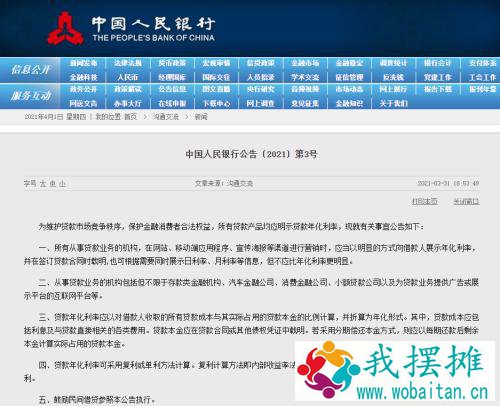The height and width of the screenshot is (406, 500).
Task: Go to 货币政策 section
Action: [172, 63]
